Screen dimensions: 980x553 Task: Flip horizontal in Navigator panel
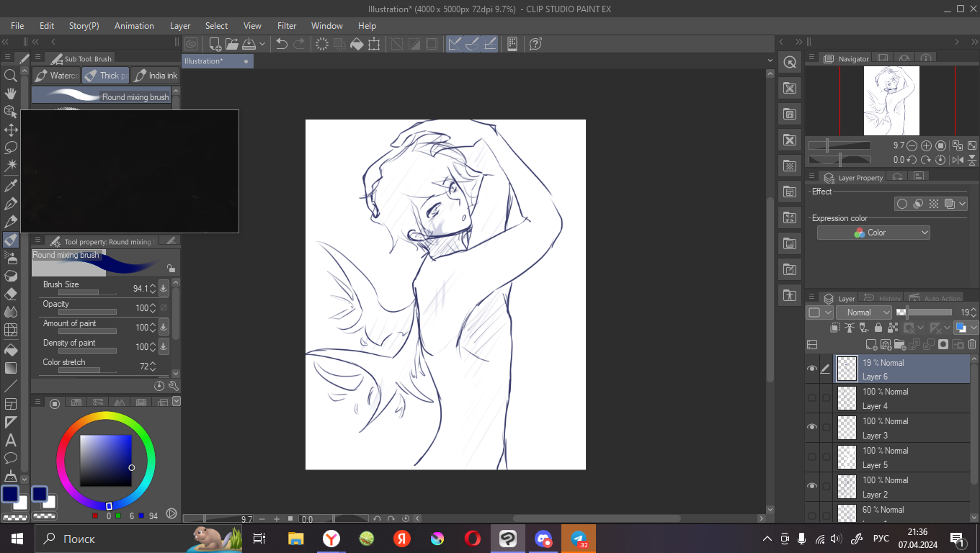[x=958, y=160]
